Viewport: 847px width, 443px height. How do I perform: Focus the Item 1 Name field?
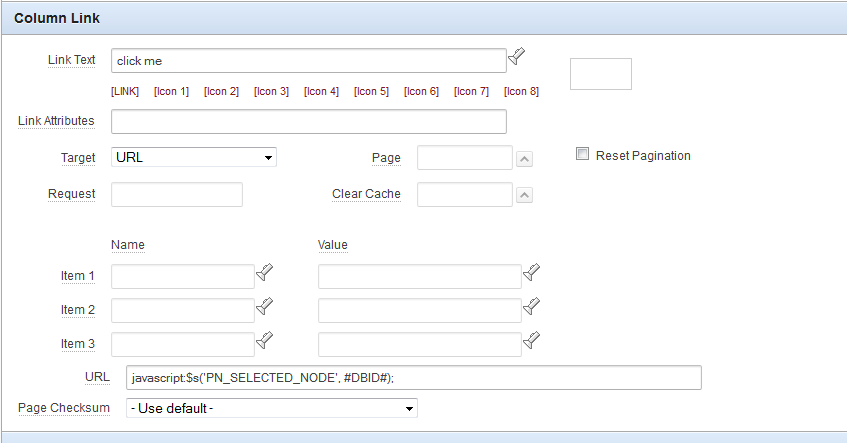[x=183, y=277]
